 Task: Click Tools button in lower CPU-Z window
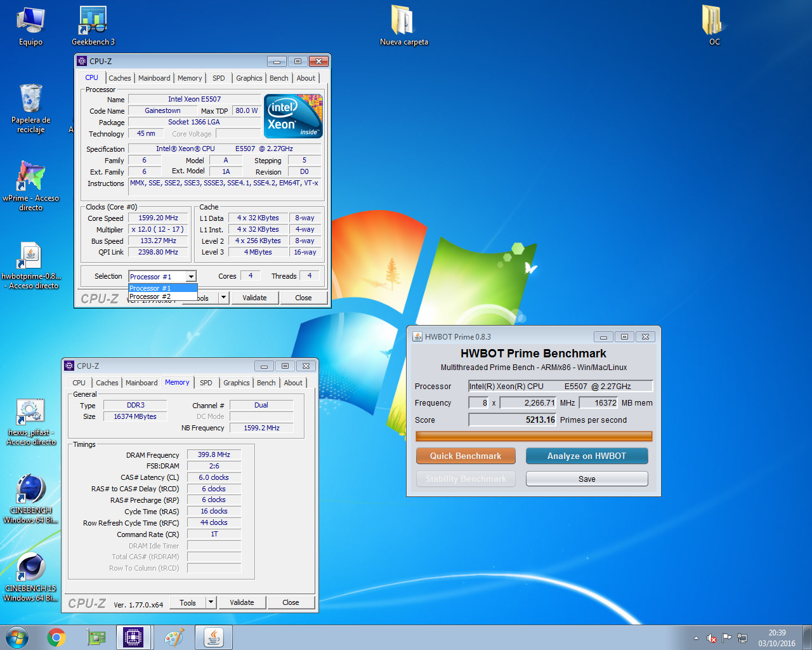coord(188,602)
